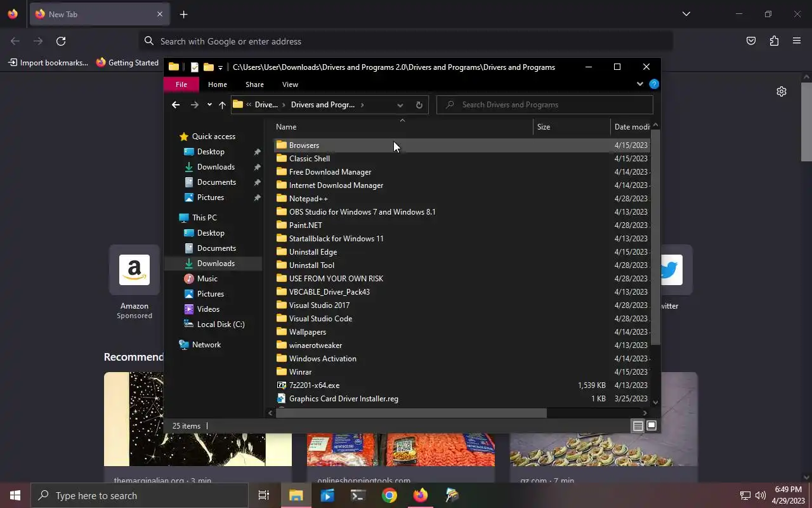This screenshot has height=508, width=812.
Task: Select the Windows Activation folder
Action: pyautogui.click(x=462, y=359)
